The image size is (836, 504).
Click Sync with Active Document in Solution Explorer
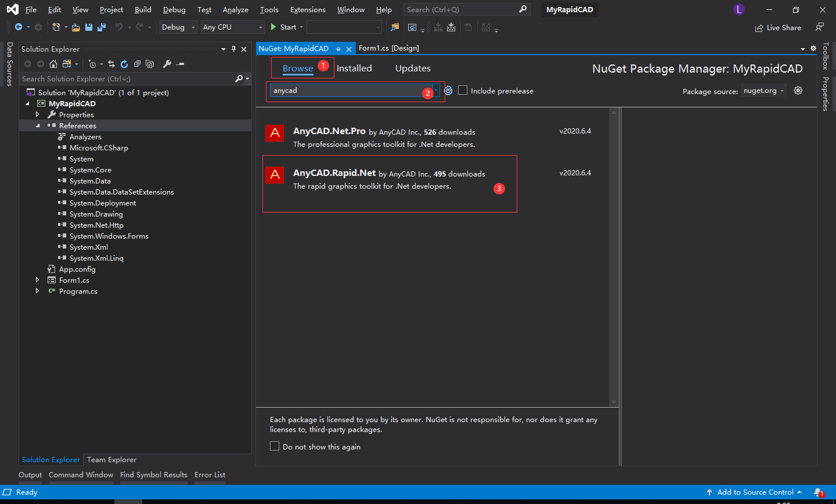[x=111, y=64]
